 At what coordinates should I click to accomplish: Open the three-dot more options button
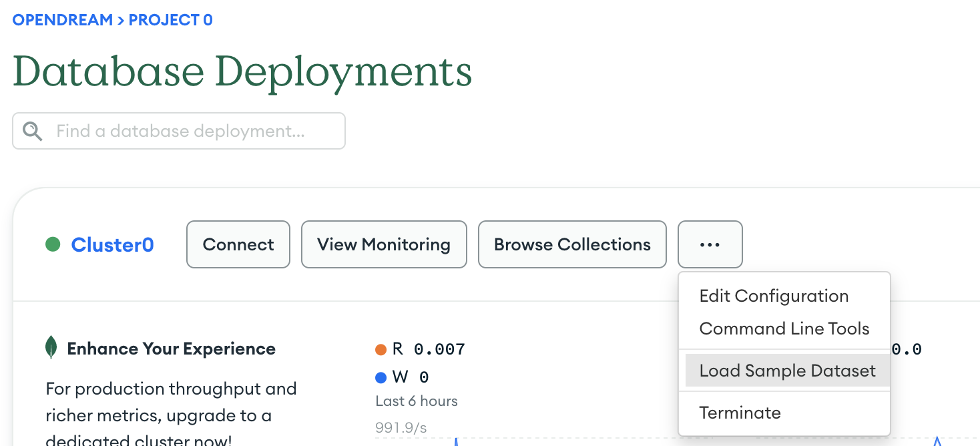tap(710, 244)
